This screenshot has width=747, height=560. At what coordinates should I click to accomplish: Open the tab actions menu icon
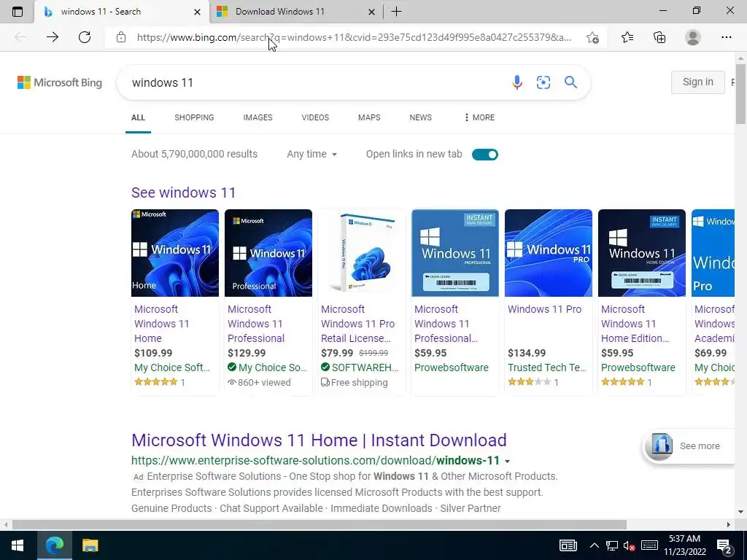point(18,12)
